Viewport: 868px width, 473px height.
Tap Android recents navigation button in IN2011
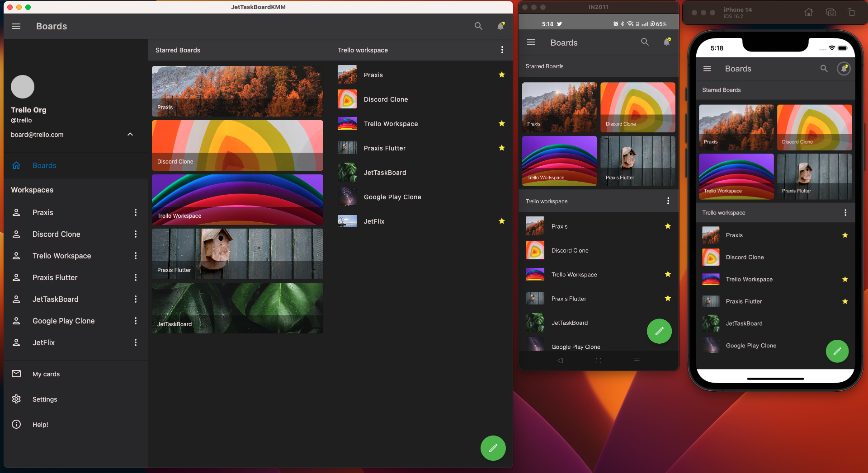[637, 361]
